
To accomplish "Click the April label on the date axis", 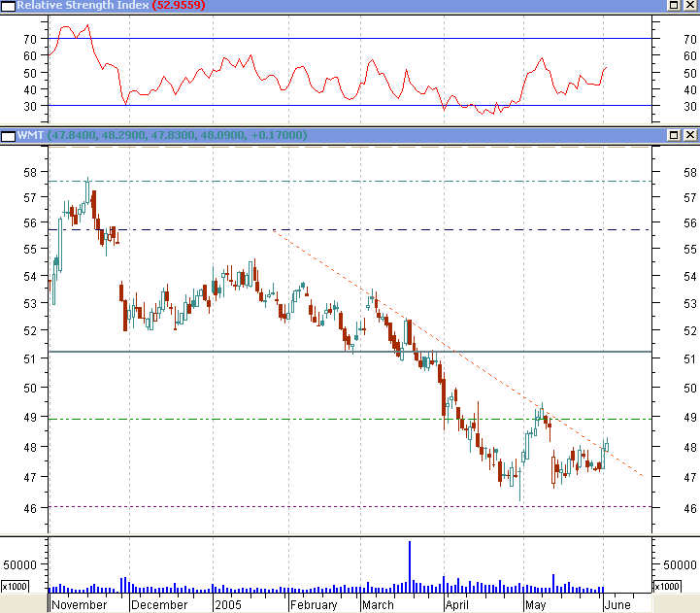I will click(457, 605).
